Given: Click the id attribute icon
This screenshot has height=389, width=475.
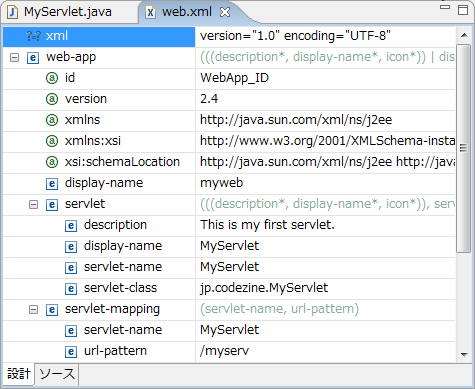Looking at the screenshot, I should point(52,78).
